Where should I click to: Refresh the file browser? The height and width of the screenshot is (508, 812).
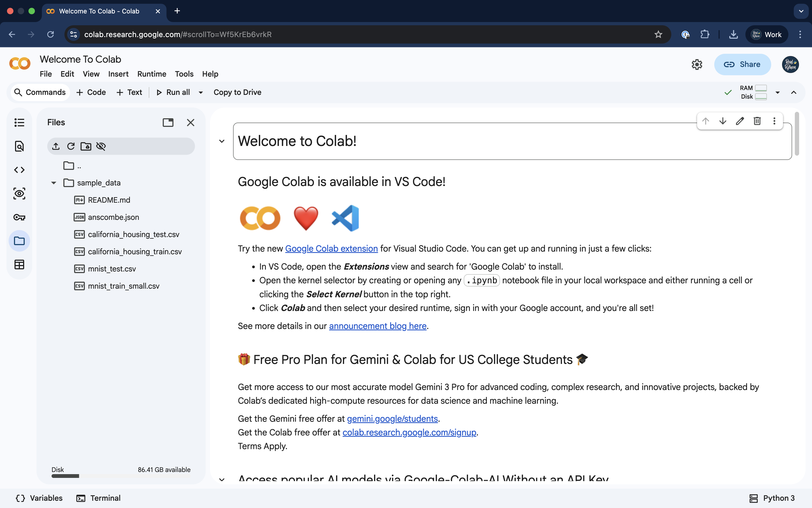[x=71, y=146]
